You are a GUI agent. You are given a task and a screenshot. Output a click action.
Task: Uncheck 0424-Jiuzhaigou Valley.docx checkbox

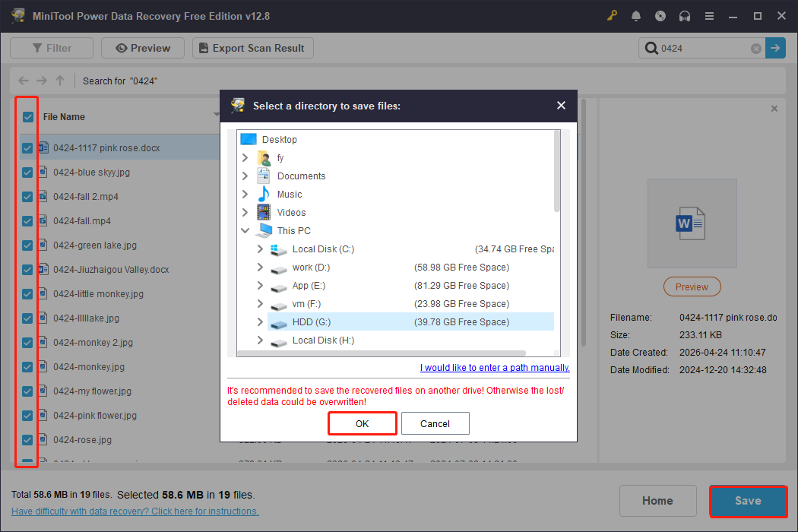pos(27,270)
